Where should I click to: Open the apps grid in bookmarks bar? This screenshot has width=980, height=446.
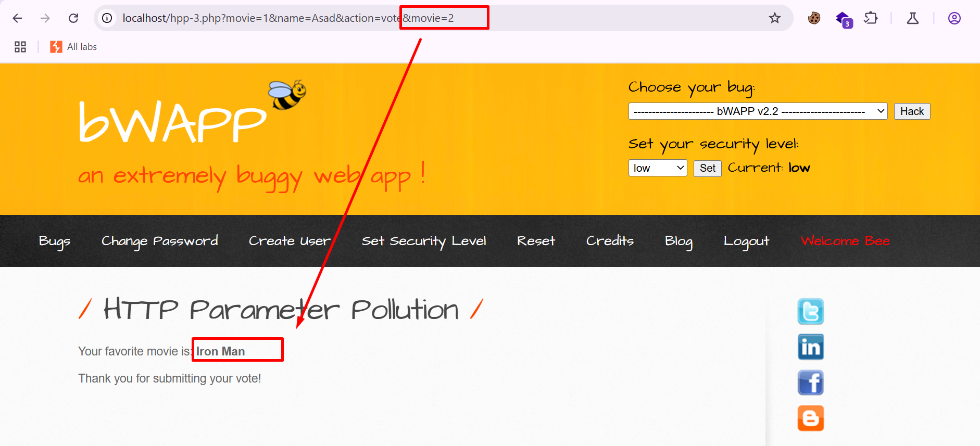[20, 47]
